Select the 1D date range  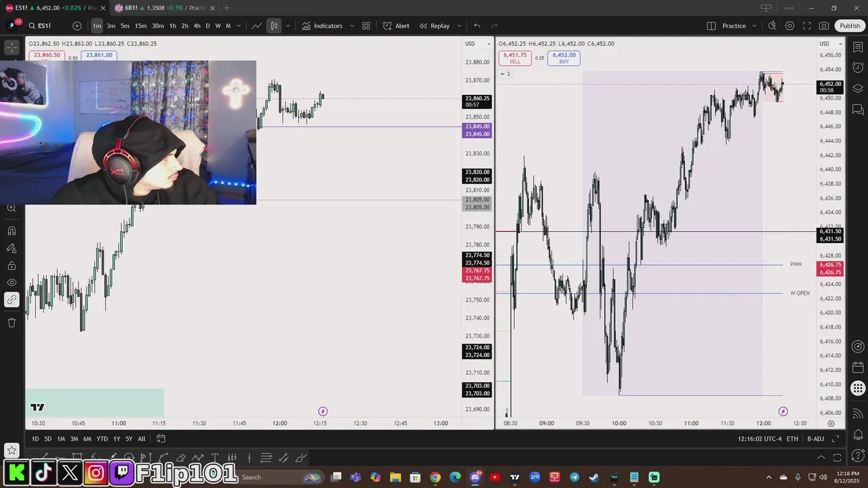click(35, 439)
